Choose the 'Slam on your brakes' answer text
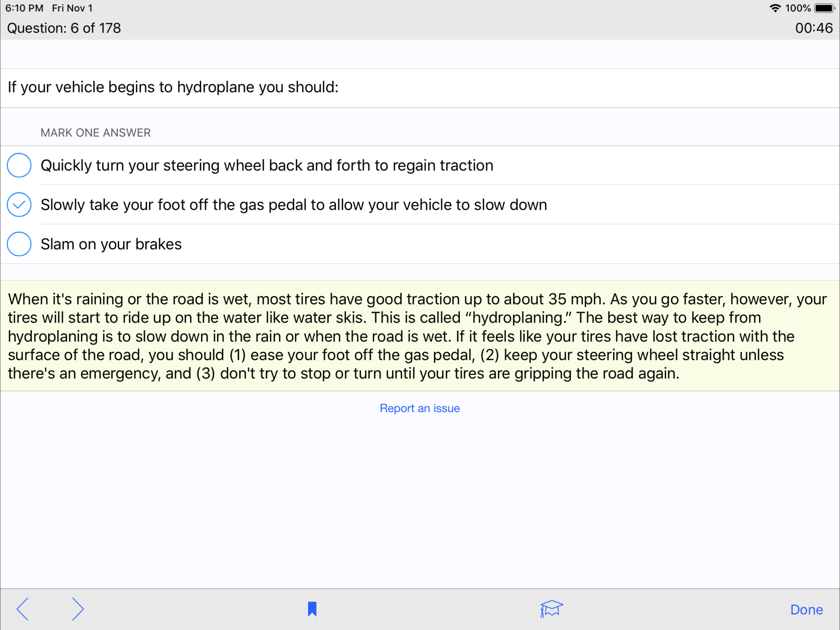The width and height of the screenshot is (840, 630). click(x=111, y=244)
